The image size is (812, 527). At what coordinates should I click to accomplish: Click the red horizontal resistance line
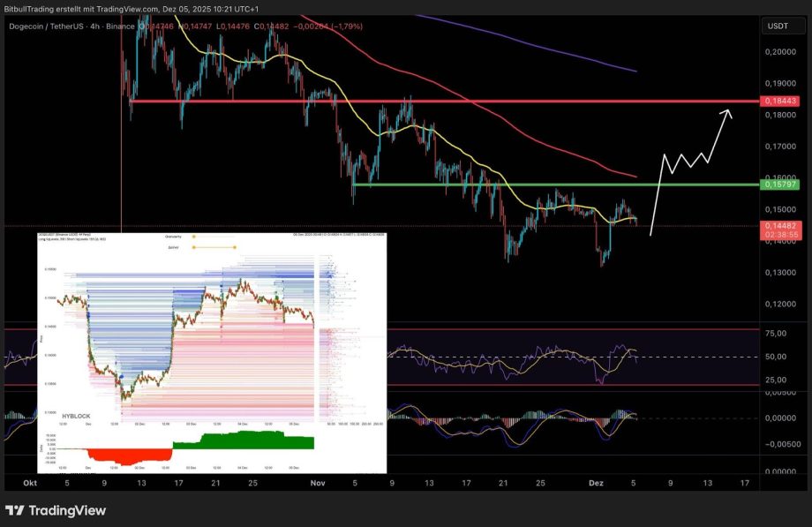click(441, 102)
